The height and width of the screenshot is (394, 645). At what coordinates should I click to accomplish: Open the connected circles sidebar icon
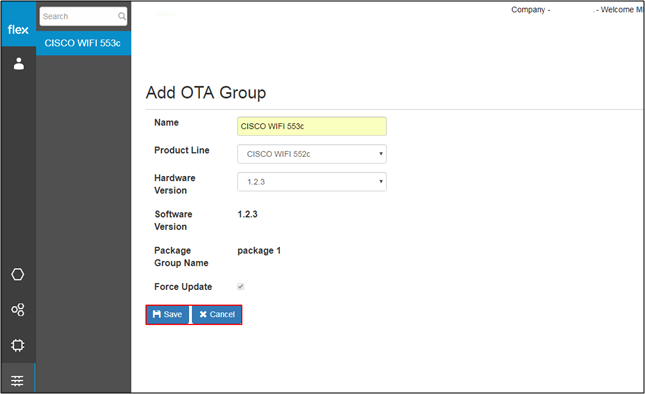pyautogui.click(x=18, y=309)
